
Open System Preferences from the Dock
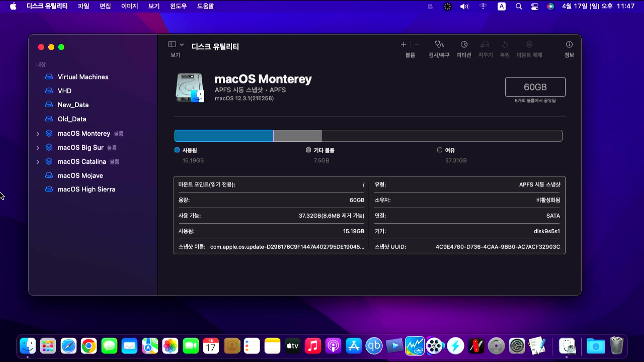pos(517,346)
